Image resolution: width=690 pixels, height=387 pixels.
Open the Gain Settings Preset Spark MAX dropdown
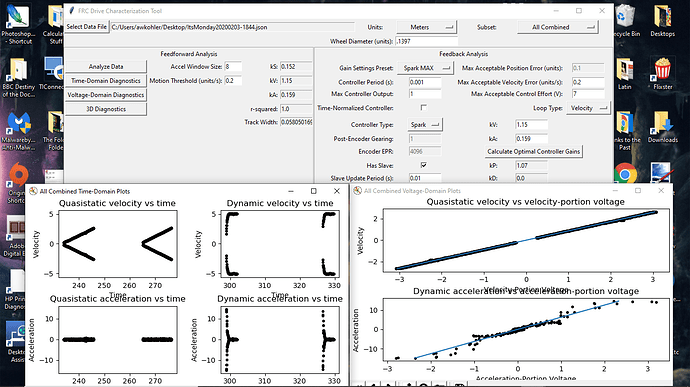(x=426, y=68)
